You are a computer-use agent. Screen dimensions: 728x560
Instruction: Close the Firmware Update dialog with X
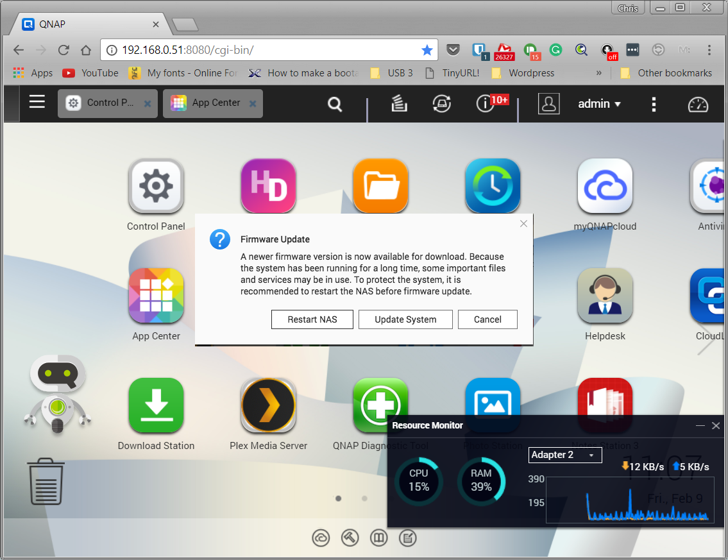tap(524, 223)
